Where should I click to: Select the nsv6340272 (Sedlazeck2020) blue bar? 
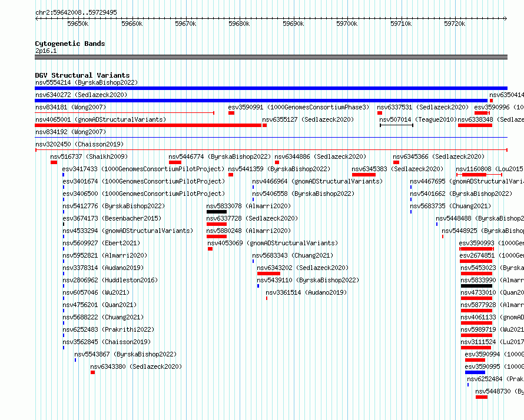click(261, 101)
